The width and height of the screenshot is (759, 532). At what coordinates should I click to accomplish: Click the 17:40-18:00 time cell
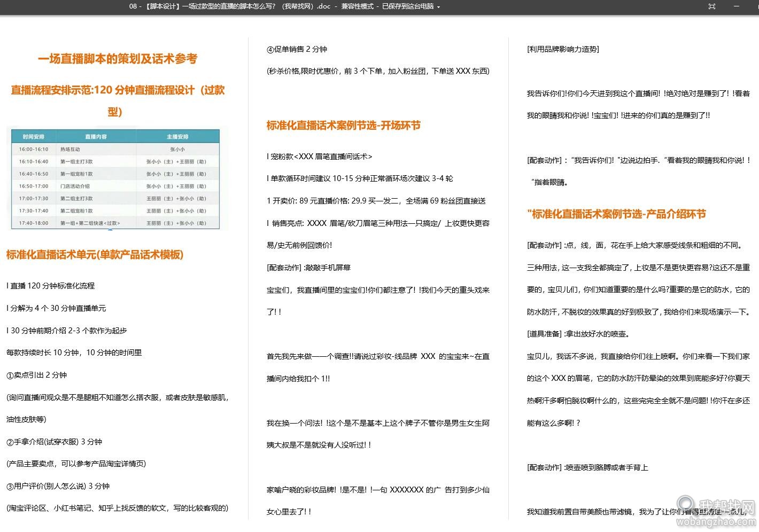[x=34, y=223]
